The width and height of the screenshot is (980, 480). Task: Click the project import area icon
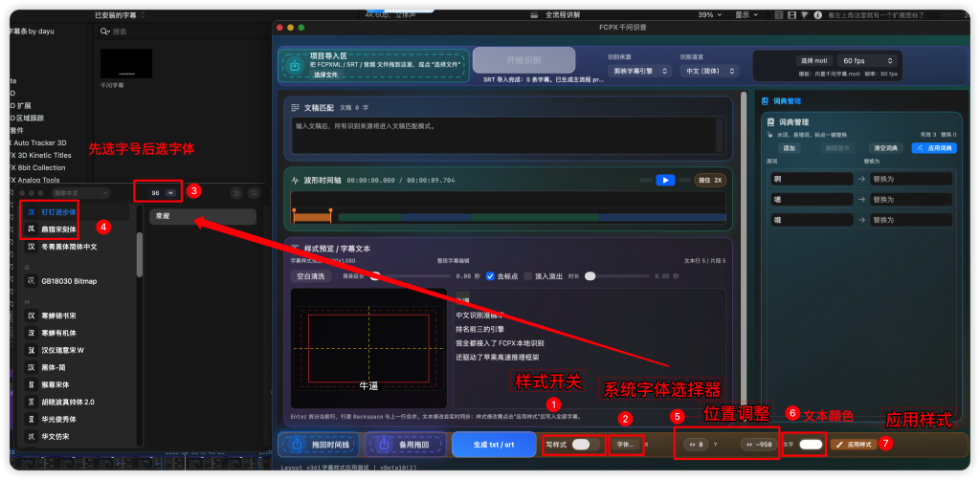[297, 65]
